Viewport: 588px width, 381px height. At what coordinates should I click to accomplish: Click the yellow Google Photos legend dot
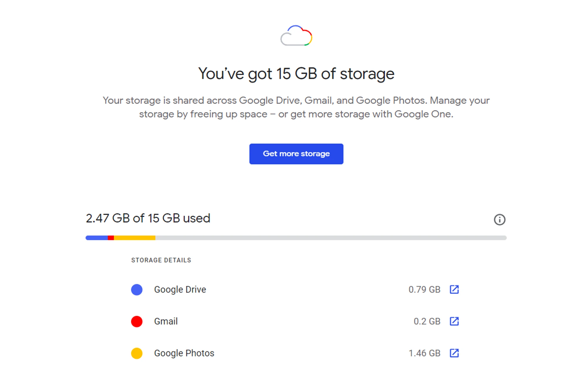point(137,353)
